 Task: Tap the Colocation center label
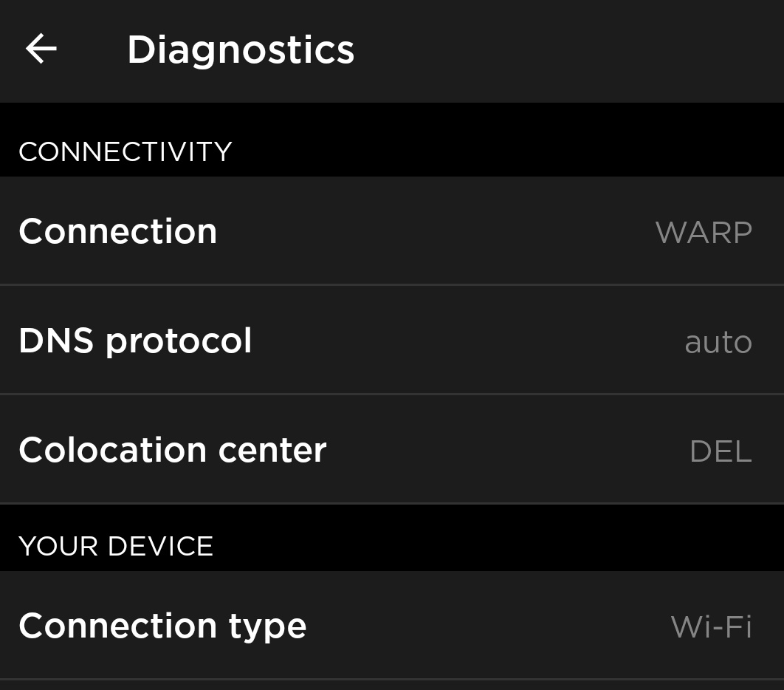pyautogui.click(x=172, y=449)
